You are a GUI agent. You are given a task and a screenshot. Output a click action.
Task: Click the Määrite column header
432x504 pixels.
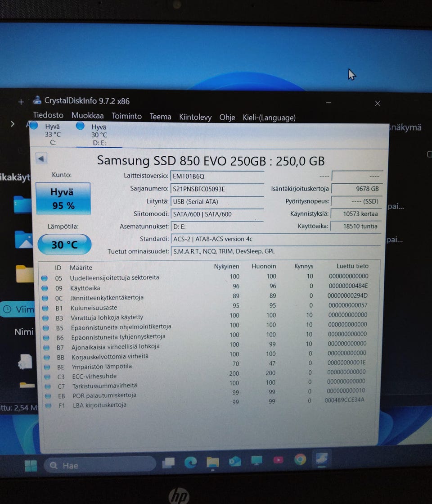pos(81,268)
